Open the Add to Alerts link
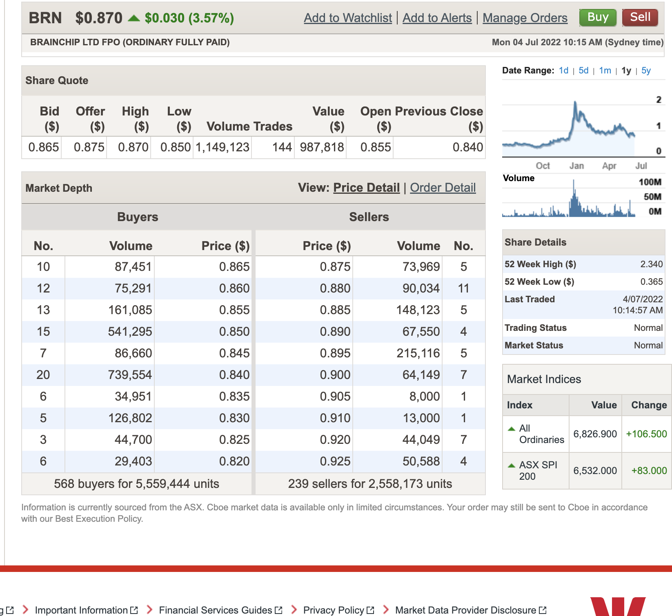 pos(437,18)
